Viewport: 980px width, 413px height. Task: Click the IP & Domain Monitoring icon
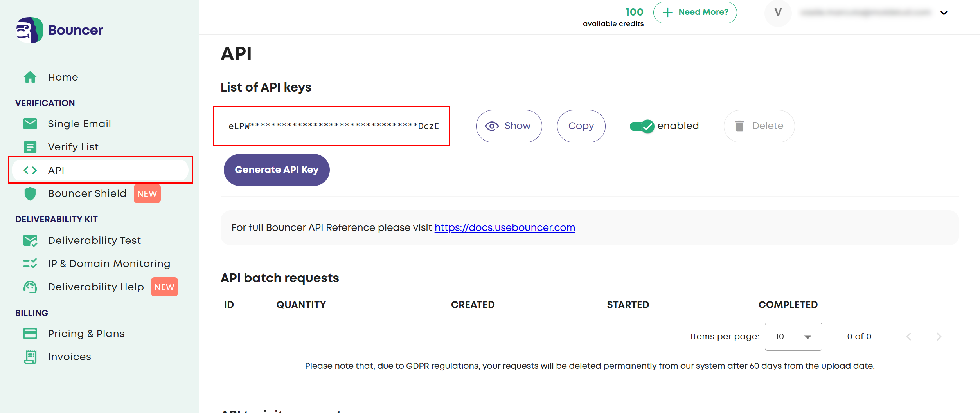[30, 263]
